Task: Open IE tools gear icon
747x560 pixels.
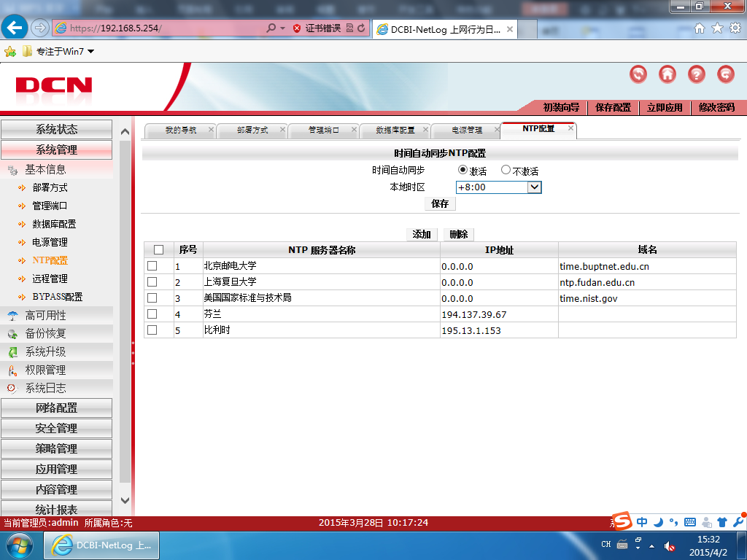Action: (x=735, y=28)
